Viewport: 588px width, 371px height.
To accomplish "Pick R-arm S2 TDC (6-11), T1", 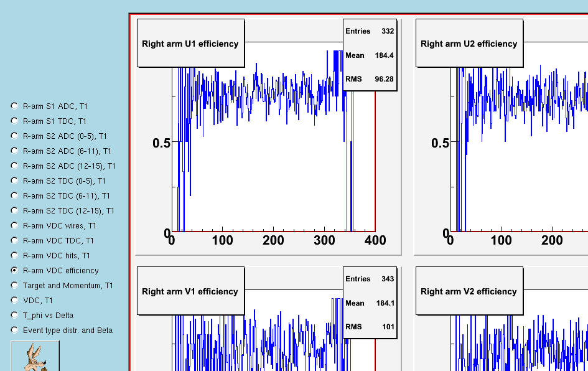I will [14, 196].
